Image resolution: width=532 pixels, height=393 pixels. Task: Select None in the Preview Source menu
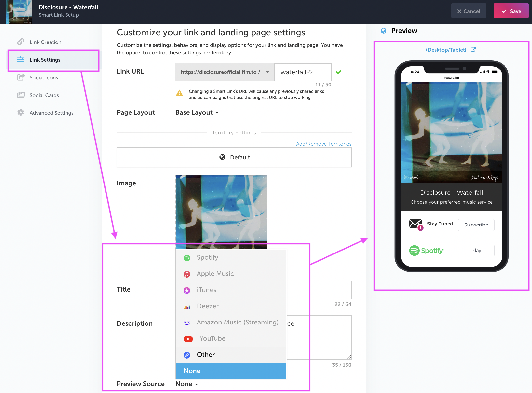coord(231,371)
